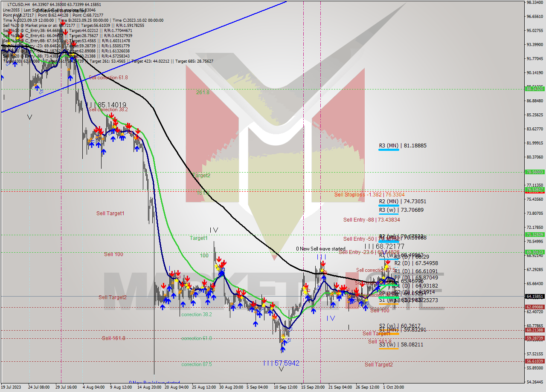
Task: Click the 81.99150 price axis value
Action: pos(534,143)
